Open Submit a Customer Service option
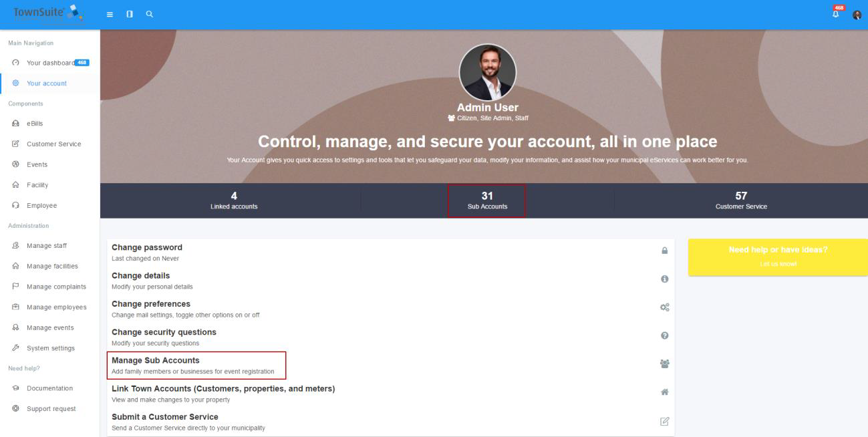Screen dimensions: 868x437 click(391, 422)
